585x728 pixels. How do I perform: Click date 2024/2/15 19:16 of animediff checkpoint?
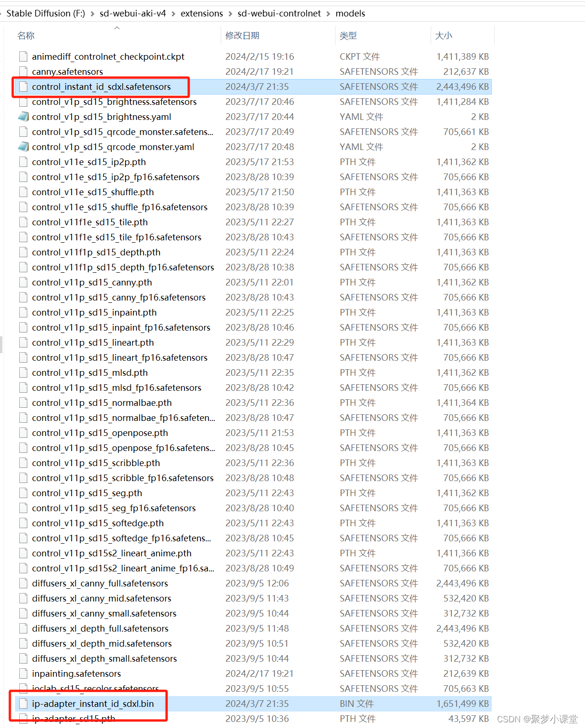tap(260, 56)
